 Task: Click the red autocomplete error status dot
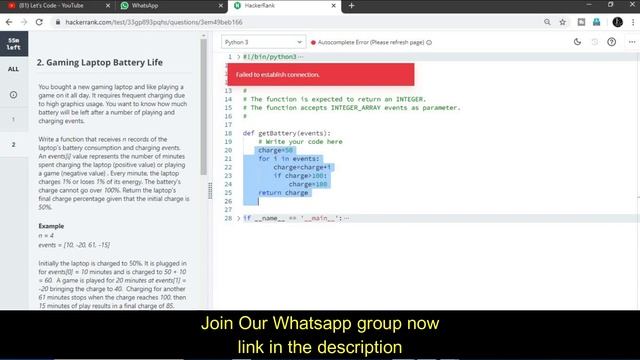313,42
